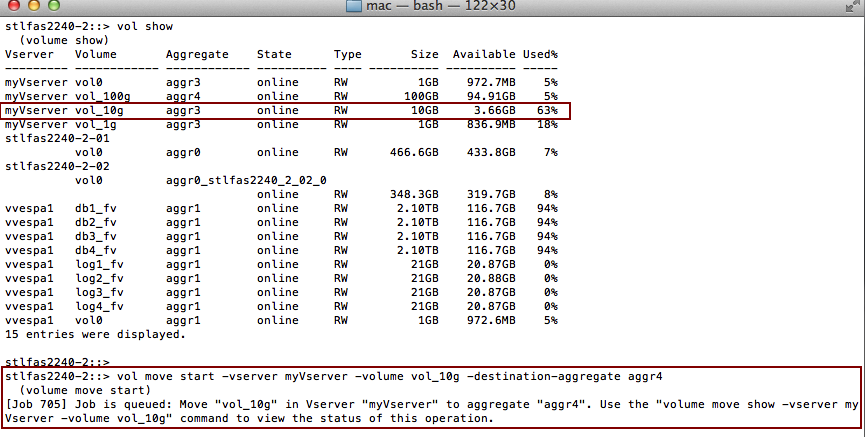Viewport: 865px width, 437px height.
Task: Click the '94.91GB' available value
Action: [492, 97]
